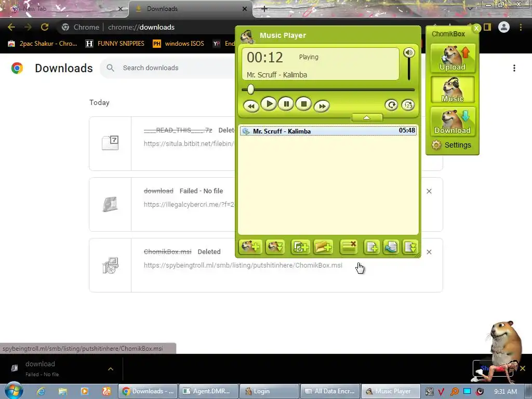Go back in Chrome
Image resolution: width=532 pixels, height=399 pixels.
coord(11,27)
